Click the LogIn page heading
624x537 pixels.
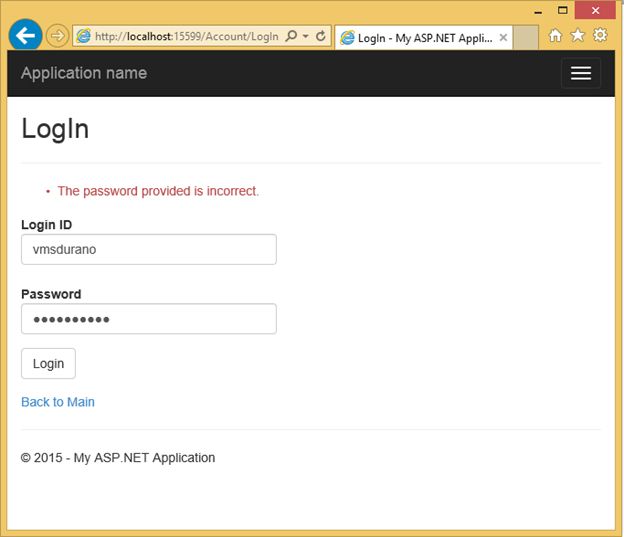[55, 129]
